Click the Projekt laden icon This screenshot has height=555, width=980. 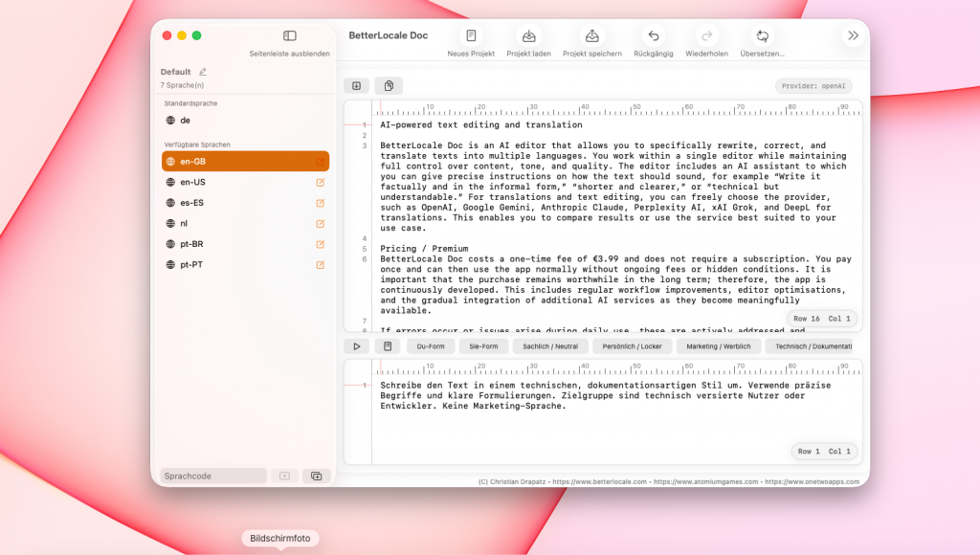coord(528,36)
